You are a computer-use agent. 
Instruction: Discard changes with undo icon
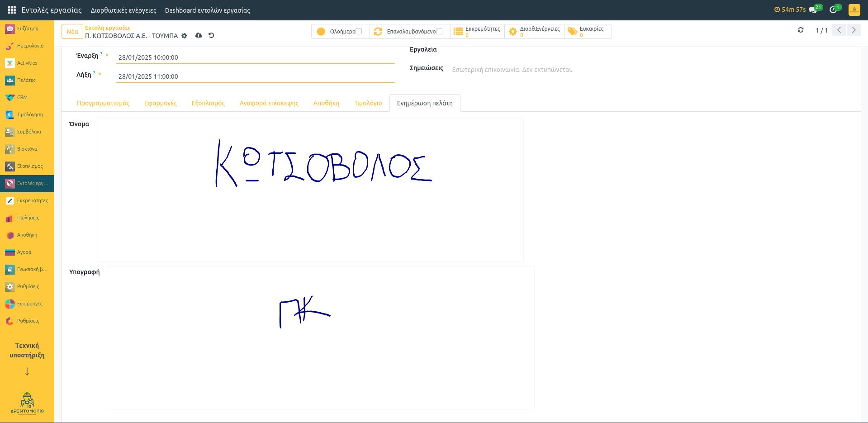(211, 35)
